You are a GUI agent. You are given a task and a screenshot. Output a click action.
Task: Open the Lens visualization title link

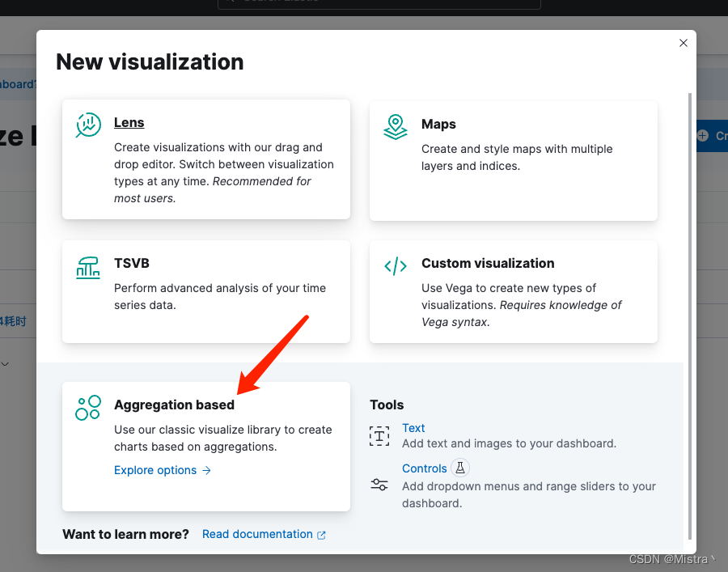129,123
